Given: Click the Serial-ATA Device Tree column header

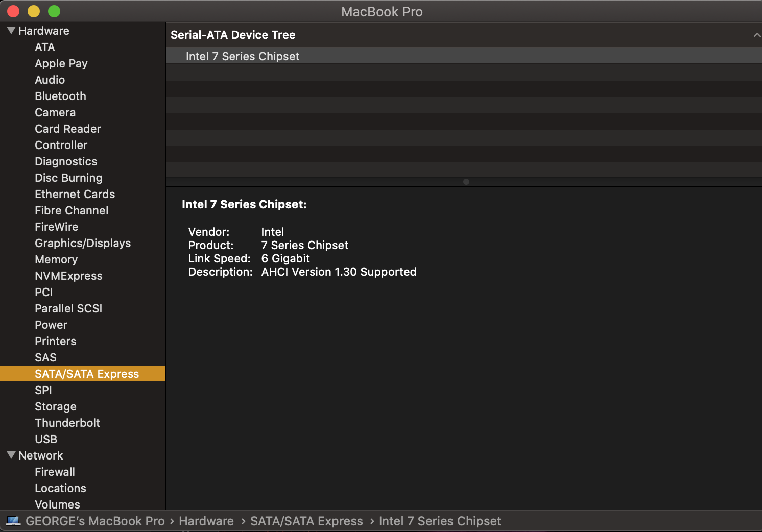Looking at the screenshot, I should (464, 35).
